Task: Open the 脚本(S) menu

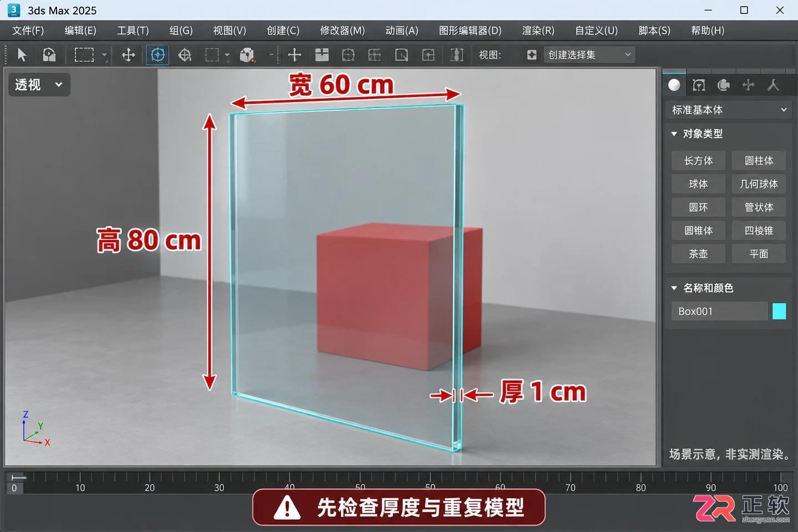Action: pyautogui.click(x=654, y=30)
